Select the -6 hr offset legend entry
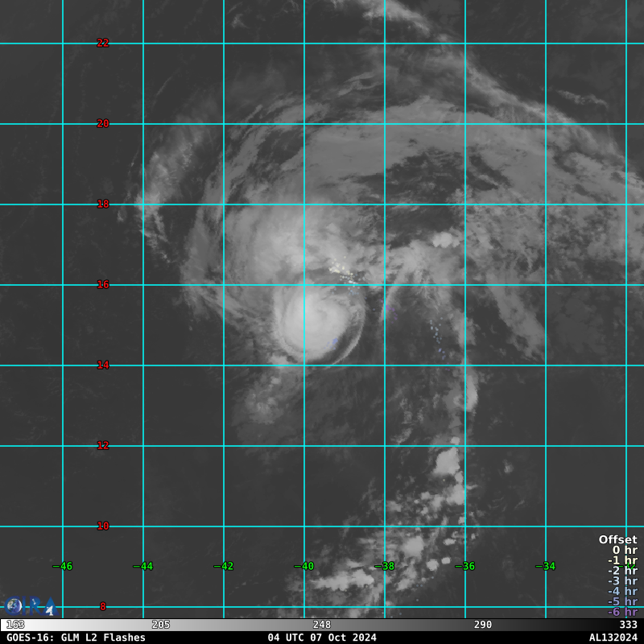This screenshot has width=644, height=644. [622, 612]
